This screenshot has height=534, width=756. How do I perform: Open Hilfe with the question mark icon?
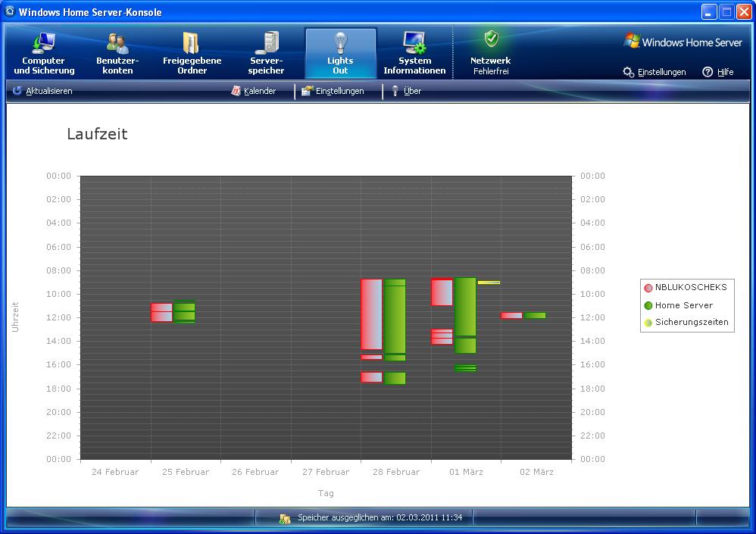point(718,72)
